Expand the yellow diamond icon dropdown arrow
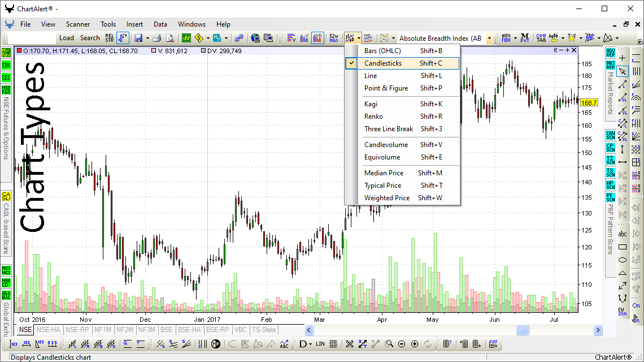 208,38
